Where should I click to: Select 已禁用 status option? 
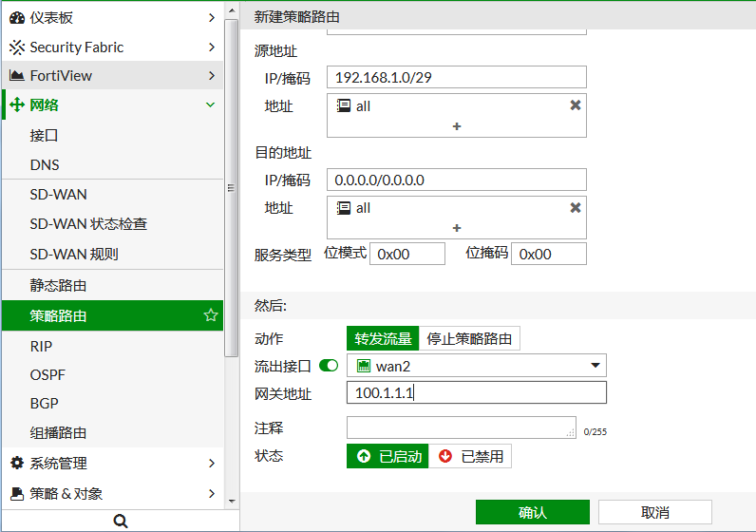point(471,456)
